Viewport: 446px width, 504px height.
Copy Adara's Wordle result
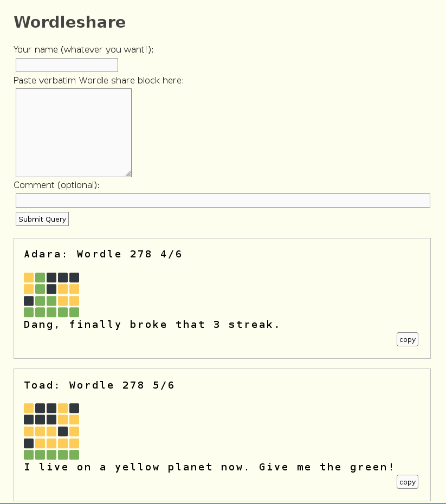[x=408, y=339]
